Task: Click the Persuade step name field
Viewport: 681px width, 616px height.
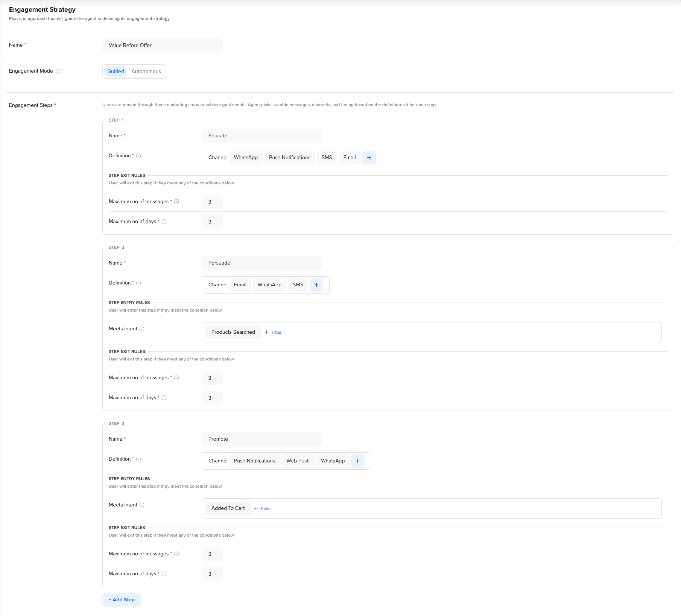Action: coord(262,263)
